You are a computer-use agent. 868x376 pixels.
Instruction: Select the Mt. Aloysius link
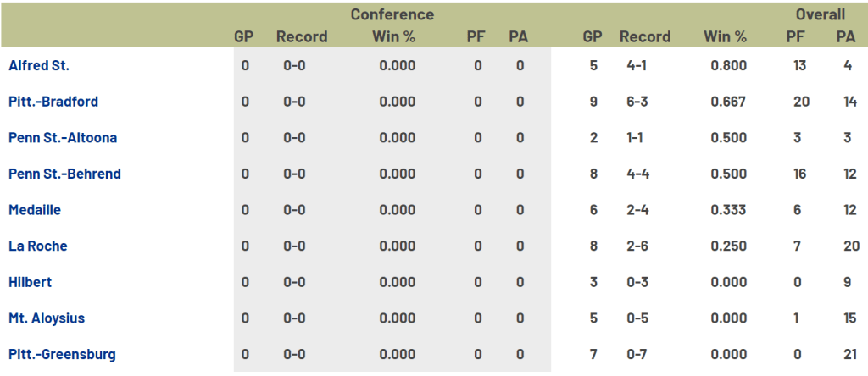[x=47, y=318]
